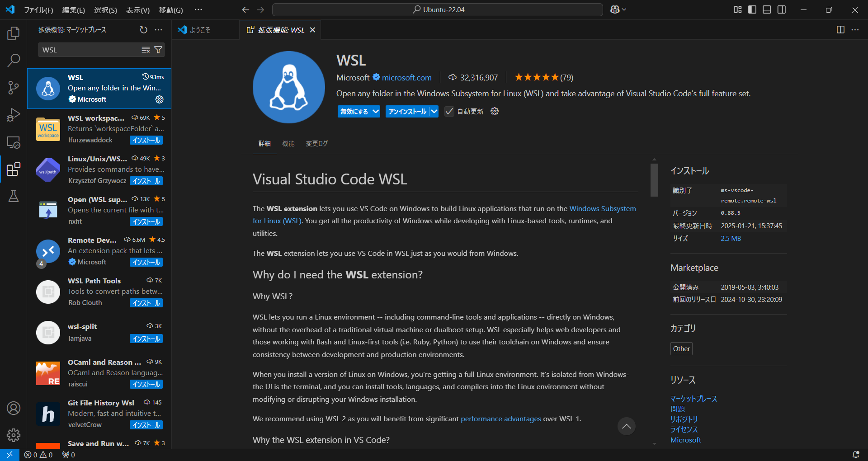868x461 pixels.
Task: Switch to Features (機能) tab
Action: pos(288,143)
